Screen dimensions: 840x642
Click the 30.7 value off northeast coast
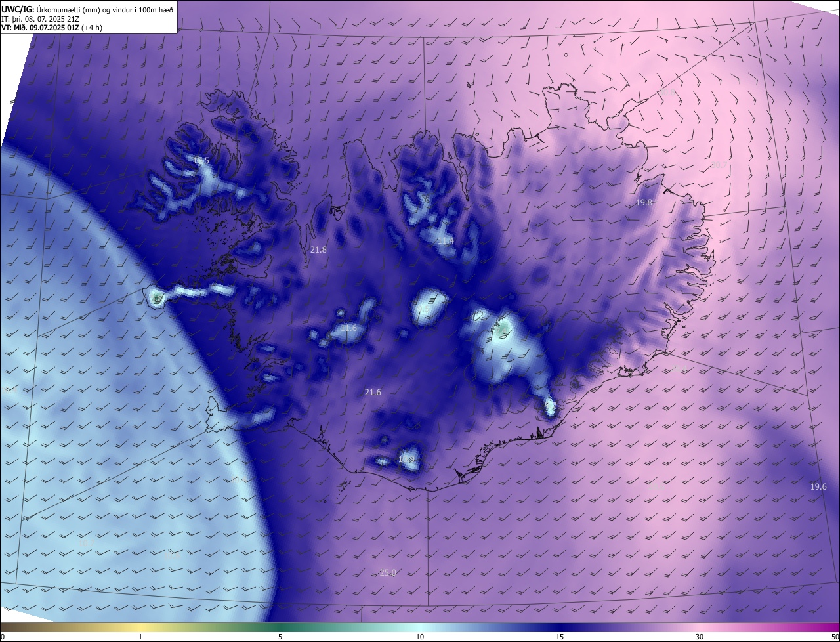click(x=719, y=165)
